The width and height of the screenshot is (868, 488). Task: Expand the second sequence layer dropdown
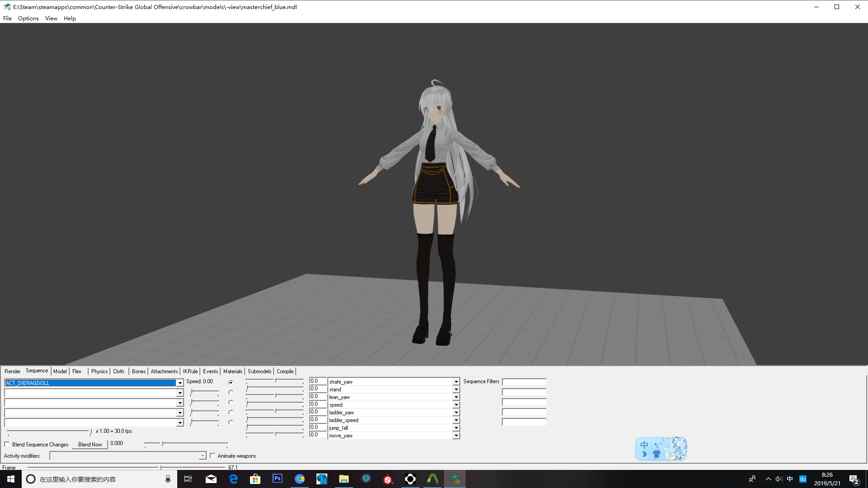(180, 393)
